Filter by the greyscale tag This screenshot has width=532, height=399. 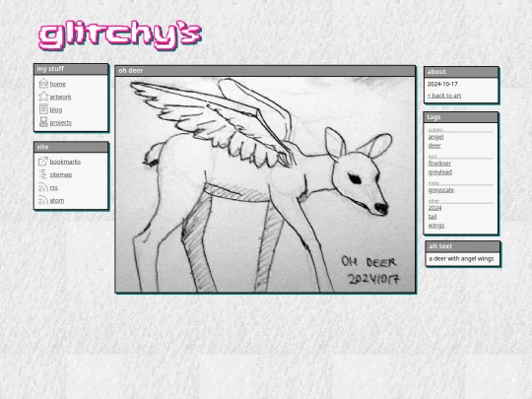pos(441,190)
